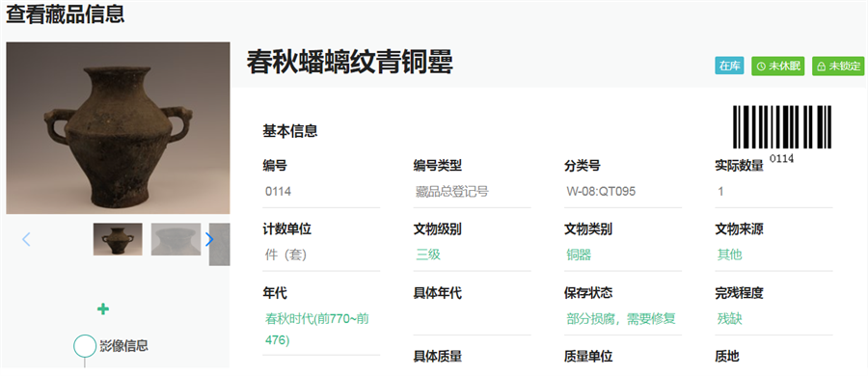Click the 在库 status badge

tap(730, 66)
